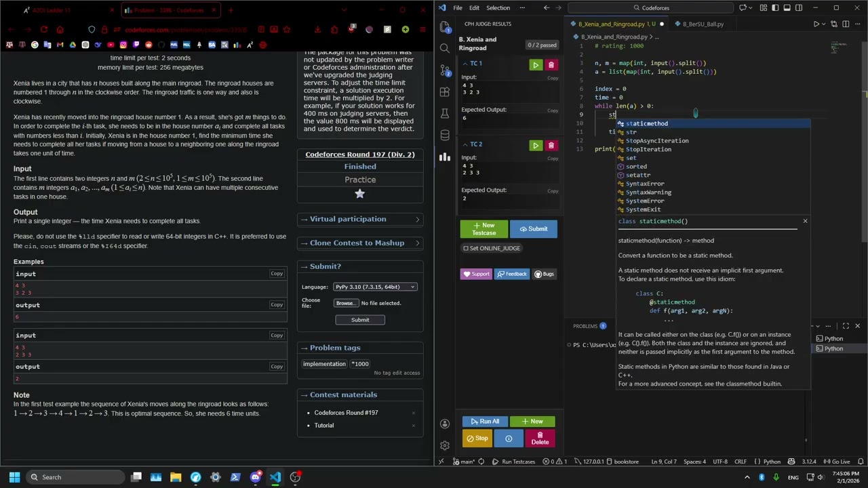Click Run All in CPH Judge

[x=485, y=422]
